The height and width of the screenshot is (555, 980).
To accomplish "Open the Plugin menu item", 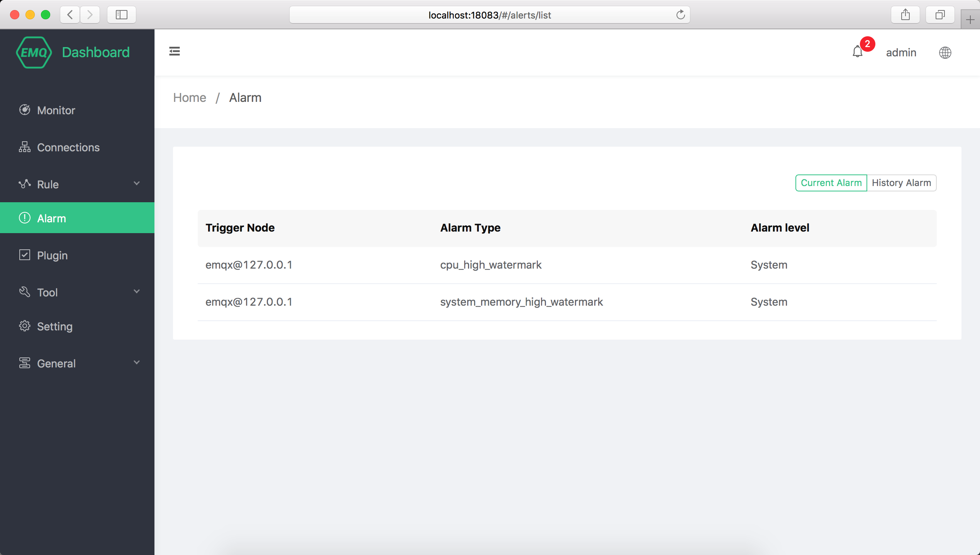I will click(77, 256).
